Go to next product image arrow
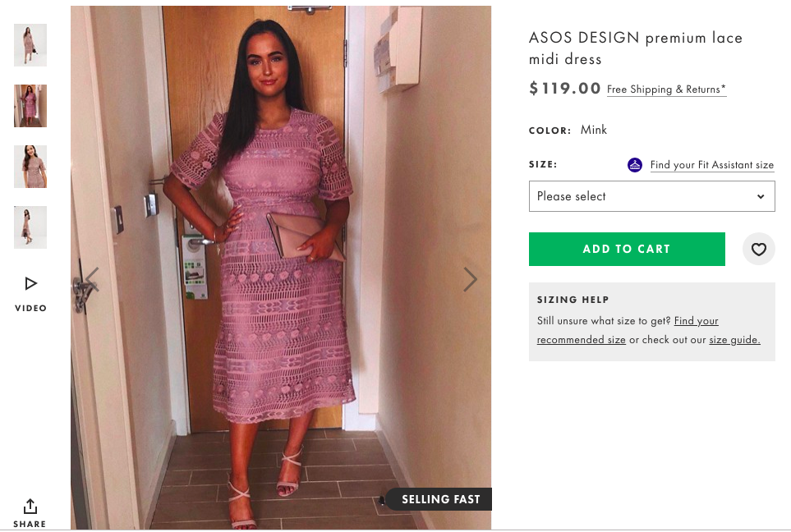791x532 pixels. [x=470, y=279]
